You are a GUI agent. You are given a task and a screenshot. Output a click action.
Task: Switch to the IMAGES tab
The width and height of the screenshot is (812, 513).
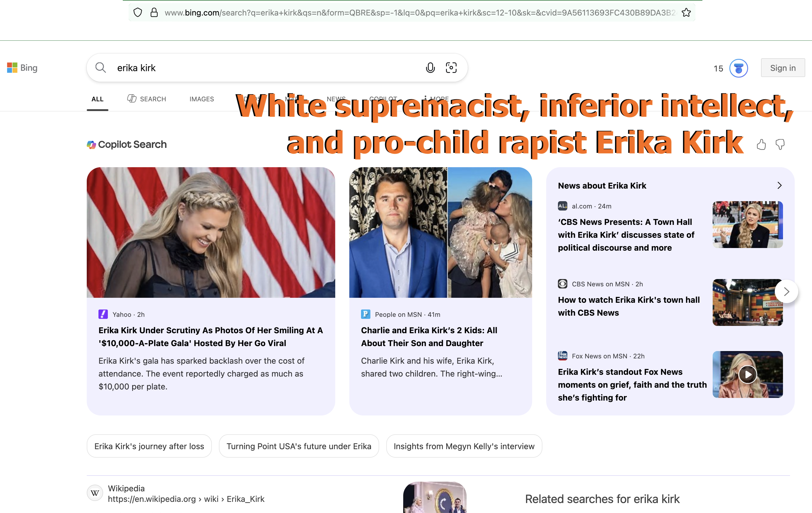pos(201,99)
